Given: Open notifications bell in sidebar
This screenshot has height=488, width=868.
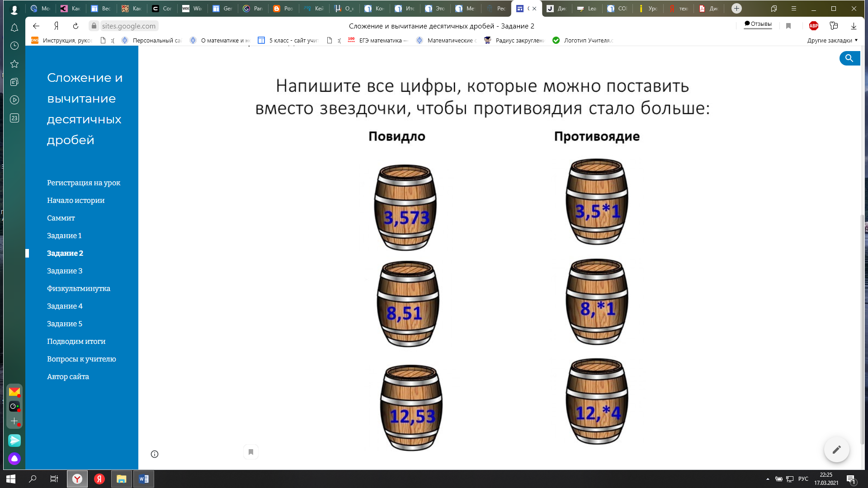Looking at the screenshot, I should [x=14, y=28].
